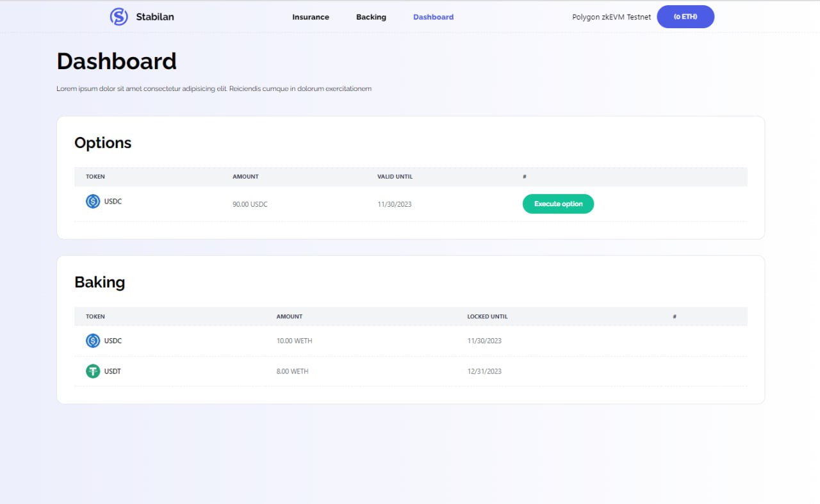The height and width of the screenshot is (504, 820).
Task: Click the 11/30/2023 date in Options table
Action: click(395, 204)
